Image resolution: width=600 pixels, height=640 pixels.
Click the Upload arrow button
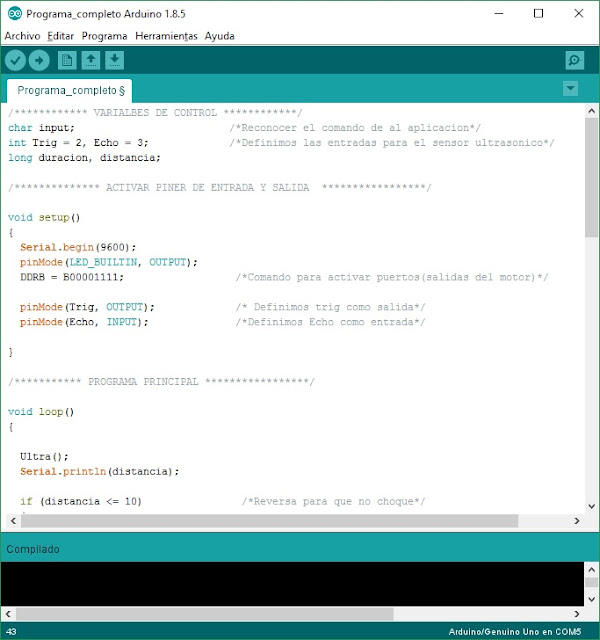tap(39, 60)
